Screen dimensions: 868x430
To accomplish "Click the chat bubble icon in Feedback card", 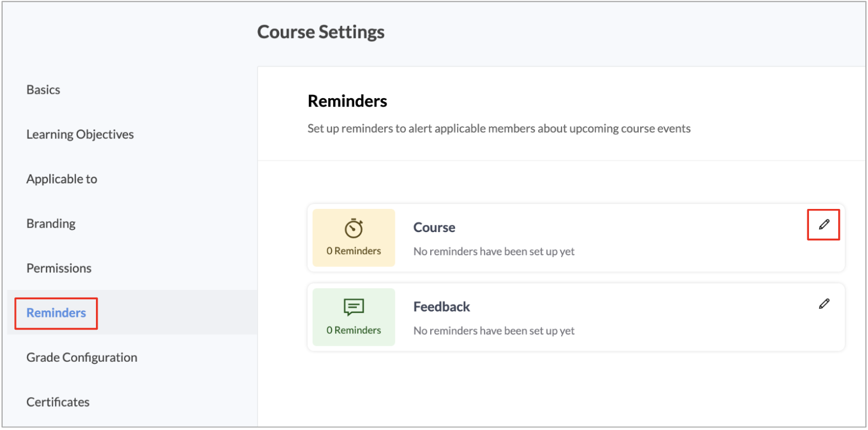I will tap(353, 307).
